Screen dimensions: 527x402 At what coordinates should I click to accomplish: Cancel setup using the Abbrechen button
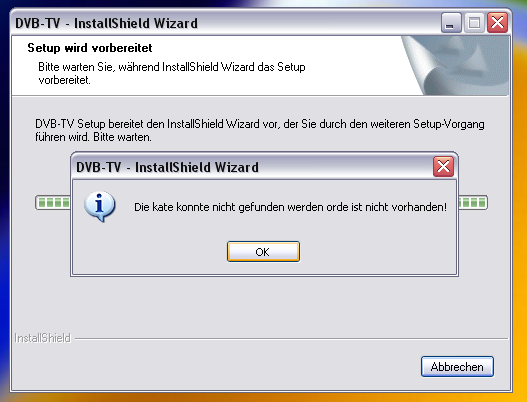[457, 367]
